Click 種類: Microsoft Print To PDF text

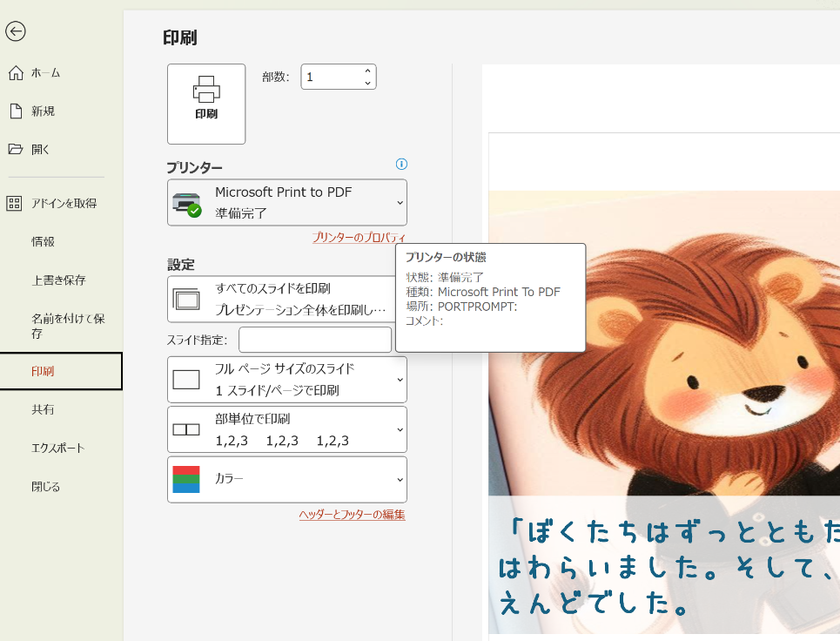coord(483,292)
